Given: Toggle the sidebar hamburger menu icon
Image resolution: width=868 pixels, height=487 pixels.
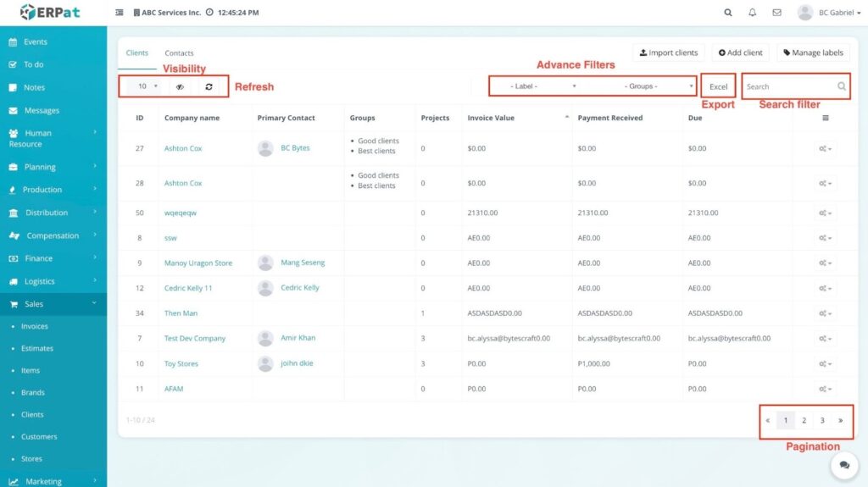Looking at the screenshot, I should [119, 13].
